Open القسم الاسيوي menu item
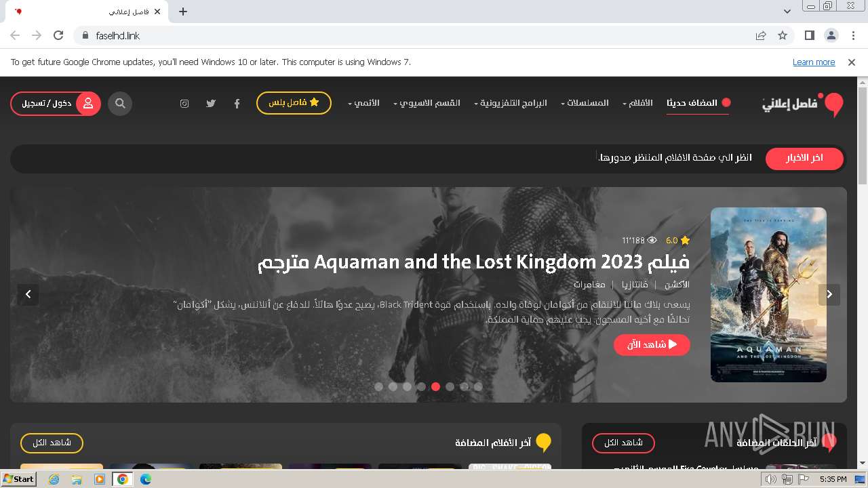The width and height of the screenshot is (868, 488). click(430, 103)
